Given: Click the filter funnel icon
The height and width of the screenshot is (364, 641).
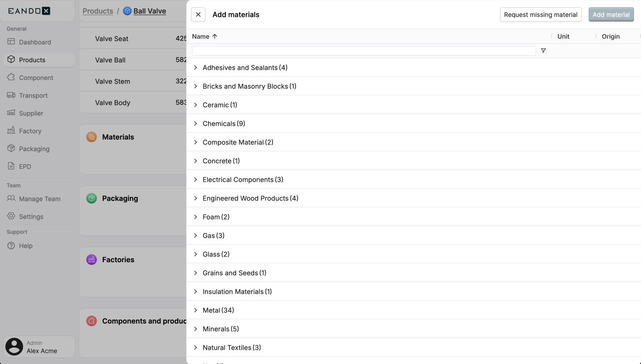Looking at the screenshot, I should pos(543,51).
